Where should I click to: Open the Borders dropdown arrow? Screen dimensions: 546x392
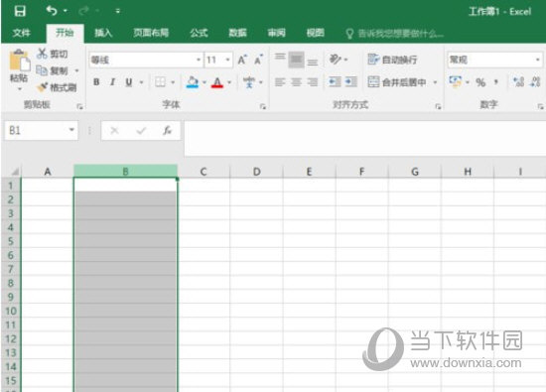(x=173, y=82)
